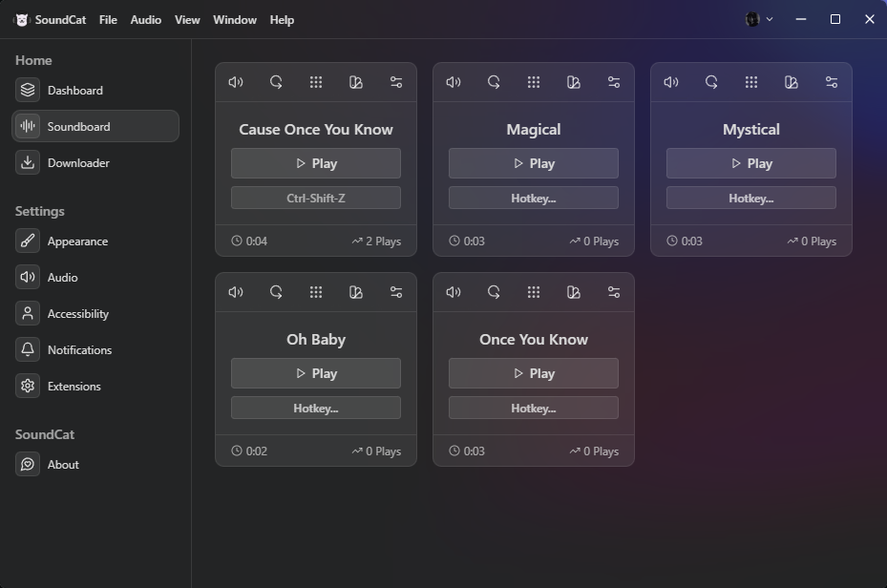Open the Audio menu in the menu bar
Image resolution: width=887 pixels, height=588 pixels.
click(x=145, y=19)
